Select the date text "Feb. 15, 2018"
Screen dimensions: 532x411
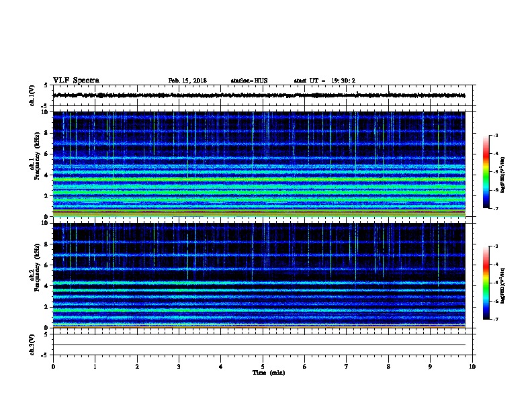coord(187,81)
